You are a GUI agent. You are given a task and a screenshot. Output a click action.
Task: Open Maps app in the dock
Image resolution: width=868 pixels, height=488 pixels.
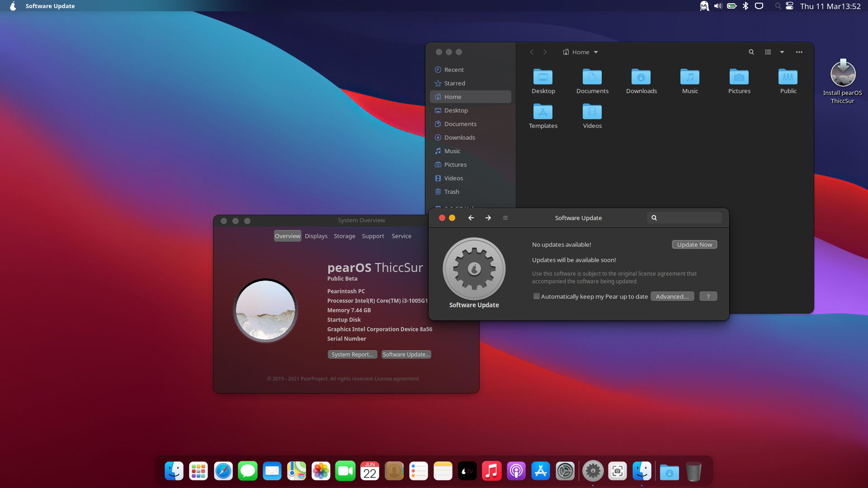297,471
